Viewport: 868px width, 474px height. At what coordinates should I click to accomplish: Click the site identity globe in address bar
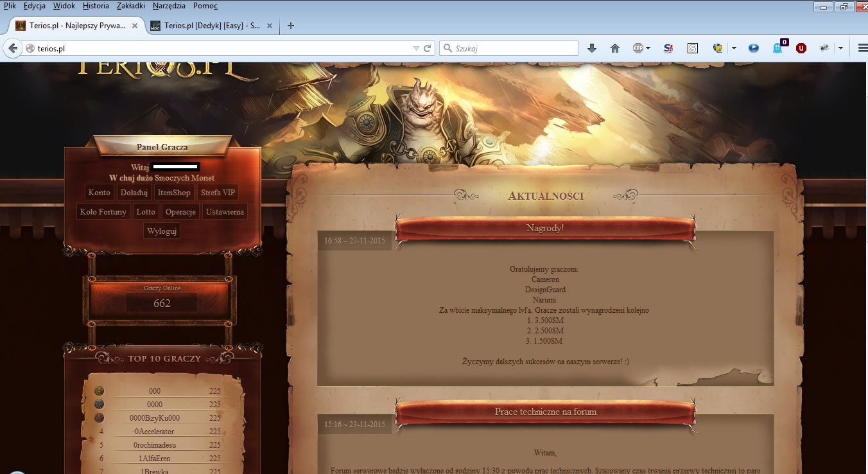click(30, 48)
